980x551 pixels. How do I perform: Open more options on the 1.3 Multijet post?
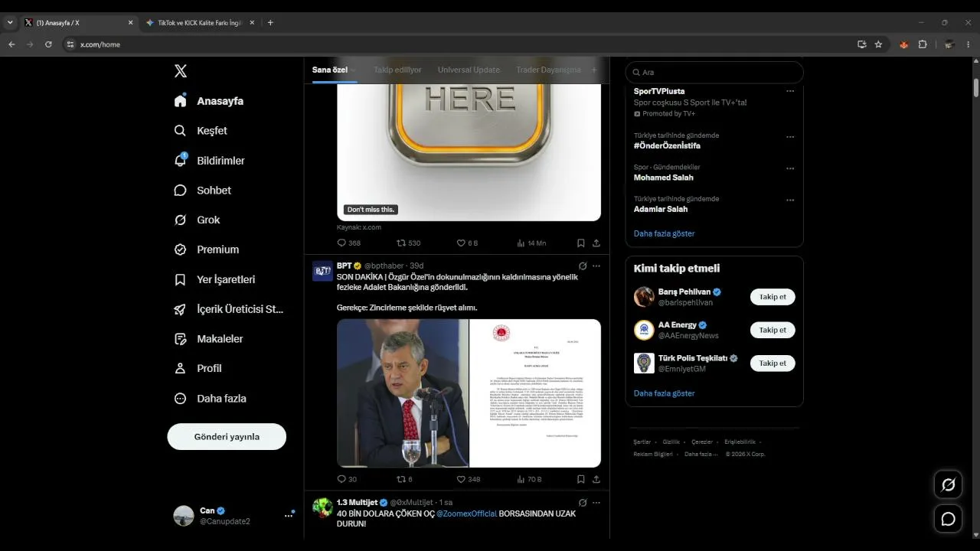(596, 503)
